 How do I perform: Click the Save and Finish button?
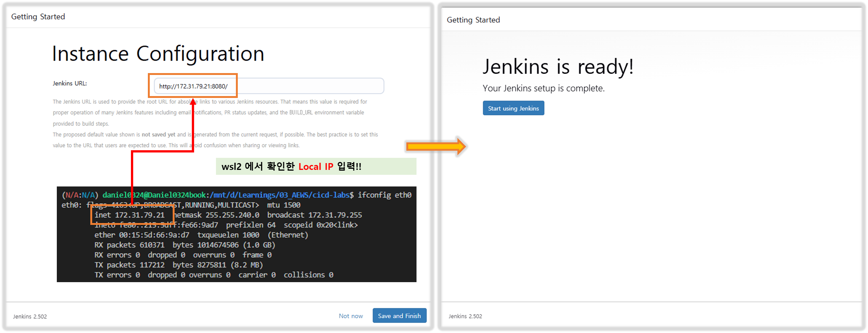[x=399, y=316]
